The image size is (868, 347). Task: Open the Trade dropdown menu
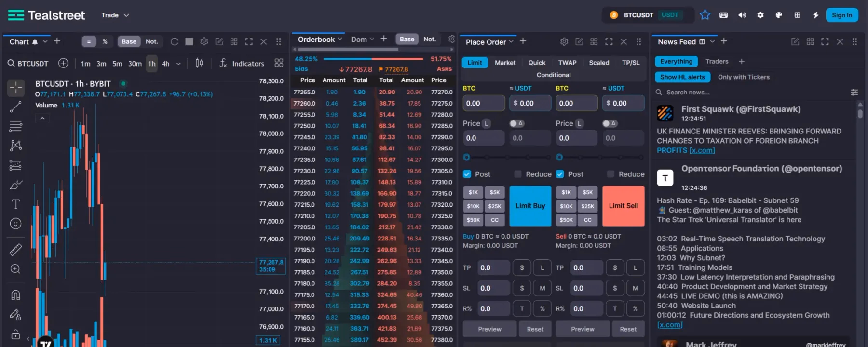[x=115, y=15]
